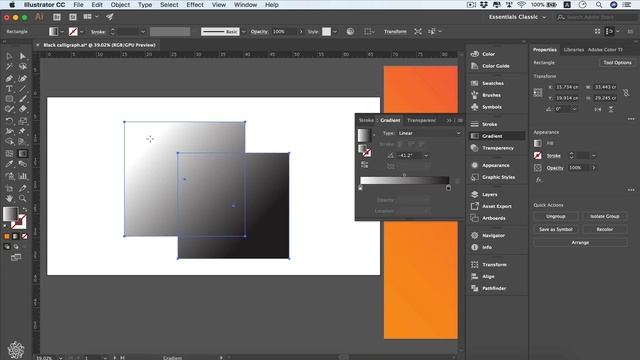
Task: Open the gradient angle dropdown
Action: (x=426, y=156)
